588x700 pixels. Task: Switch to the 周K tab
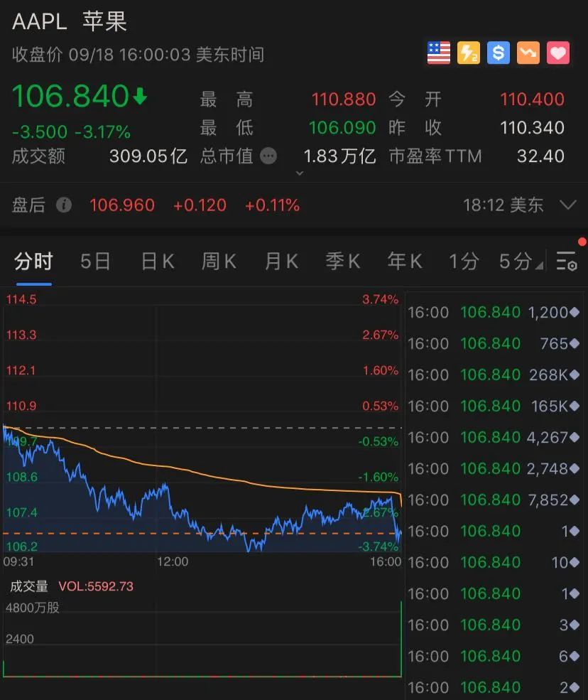click(x=219, y=261)
